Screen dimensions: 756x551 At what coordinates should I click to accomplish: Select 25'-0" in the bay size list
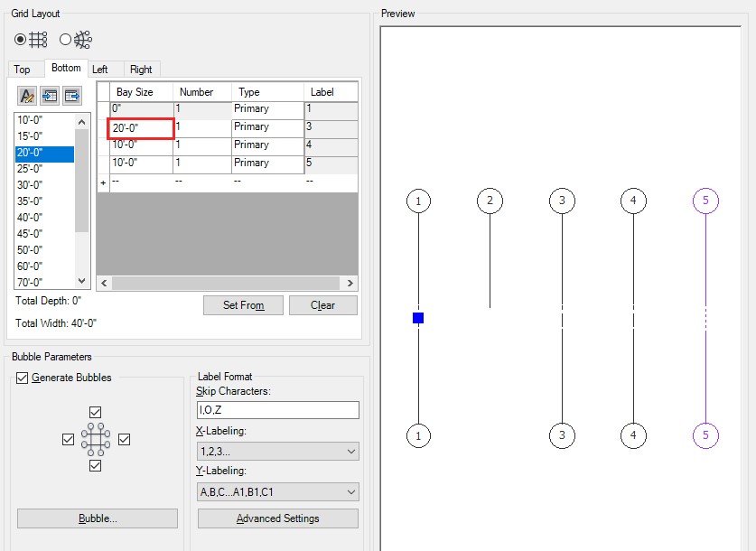pos(44,169)
